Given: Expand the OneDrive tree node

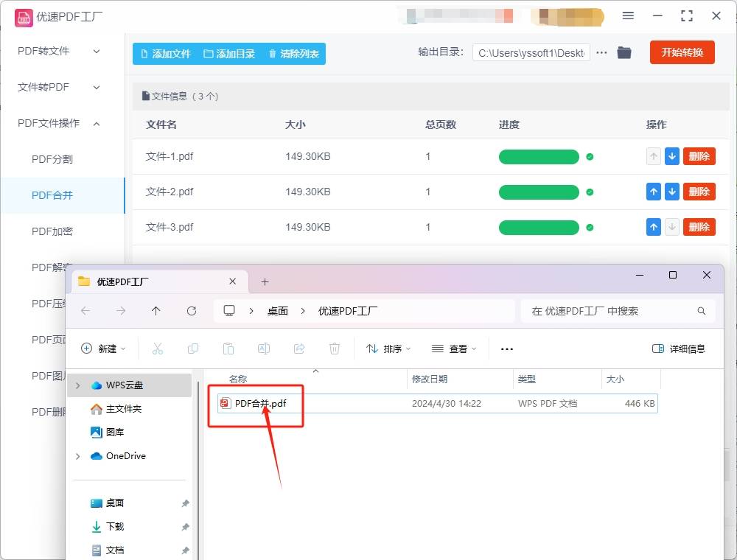Looking at the screenshot, I should click(77, 456).
